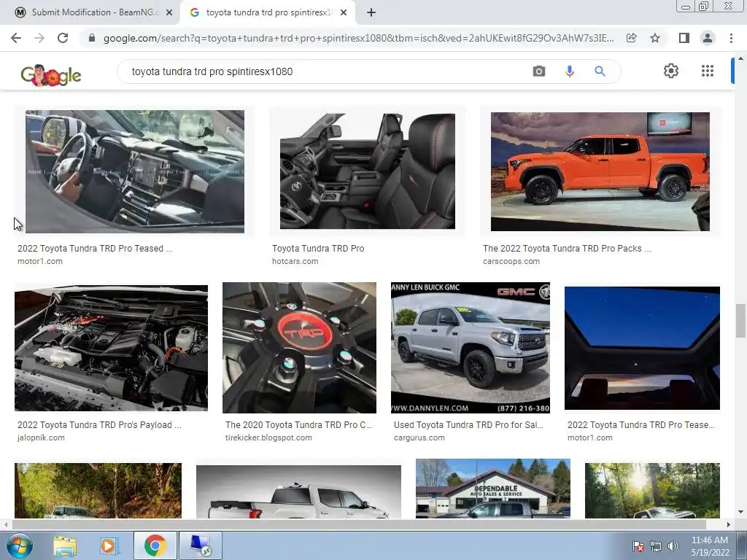Image resolution: width=747 pixels, height=560 pixels.
Task: Go forward to the next page
Action: [39, 38]
